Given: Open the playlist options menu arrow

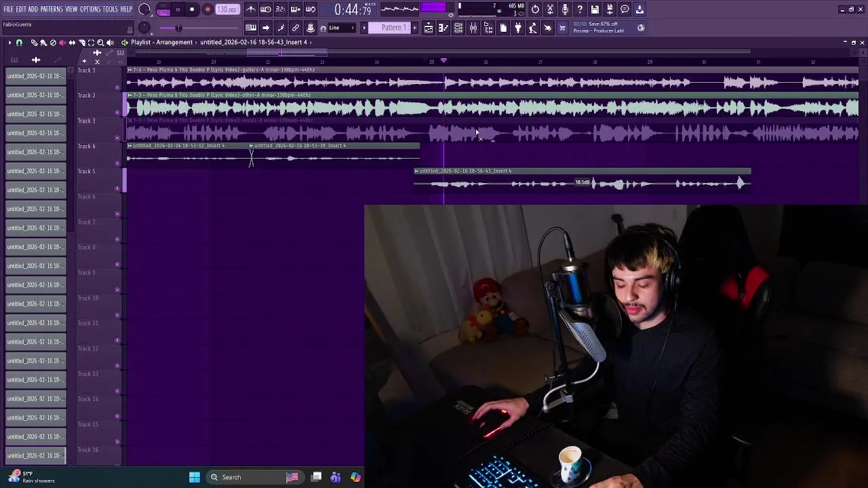Looking at the screenshot, I should pyautogui.click(x=9, y=43).
